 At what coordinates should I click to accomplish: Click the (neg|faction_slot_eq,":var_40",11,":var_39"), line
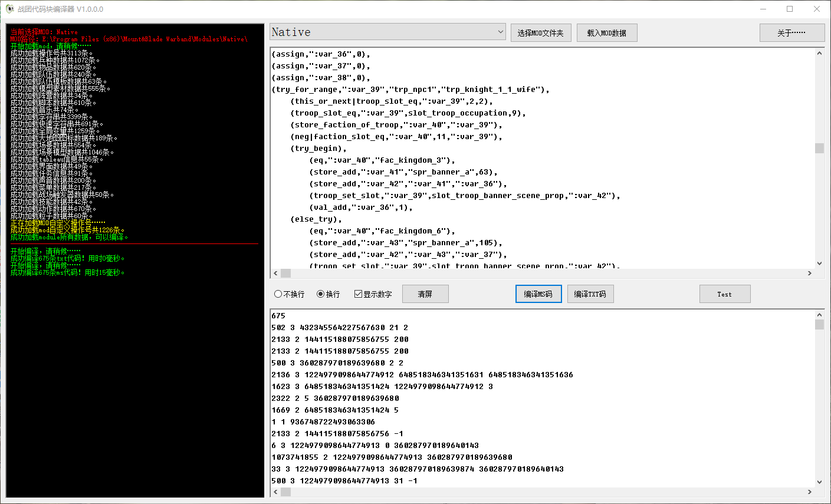[396, 137]
